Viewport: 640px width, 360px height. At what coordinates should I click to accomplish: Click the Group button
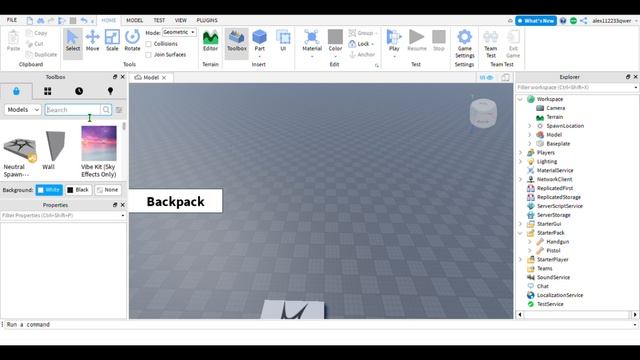[x=363, y=33]
